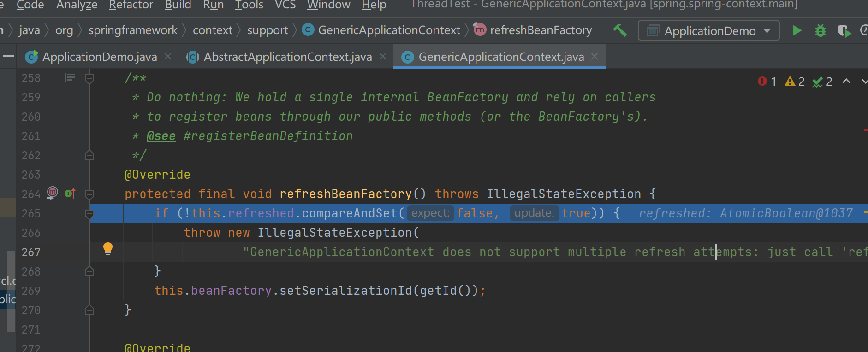Go to previous highlighted error arrow
868x352 pixels.
tap(846, 82)
